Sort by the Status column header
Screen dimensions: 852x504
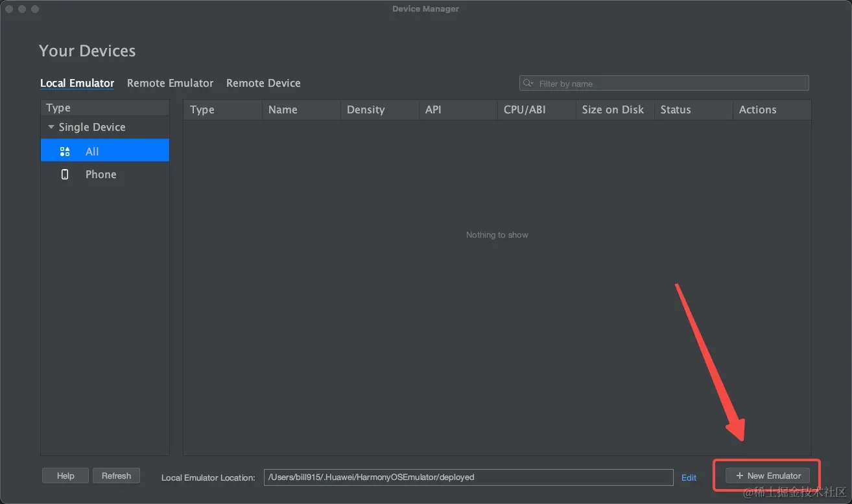[693, 109]
